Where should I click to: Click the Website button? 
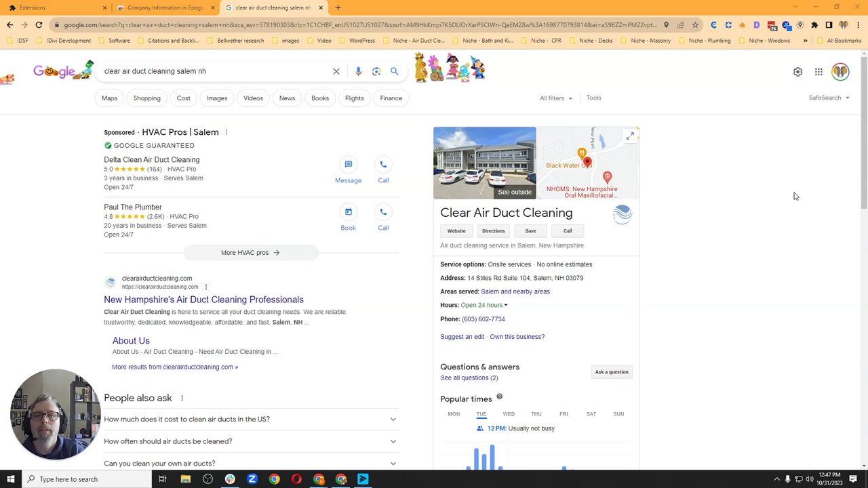coord(456,231)
